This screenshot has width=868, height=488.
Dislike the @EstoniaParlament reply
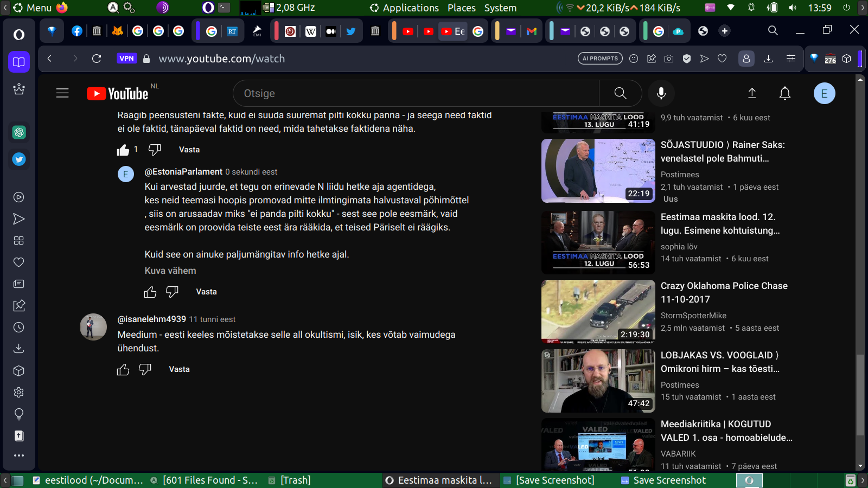(x=172, y=292)
